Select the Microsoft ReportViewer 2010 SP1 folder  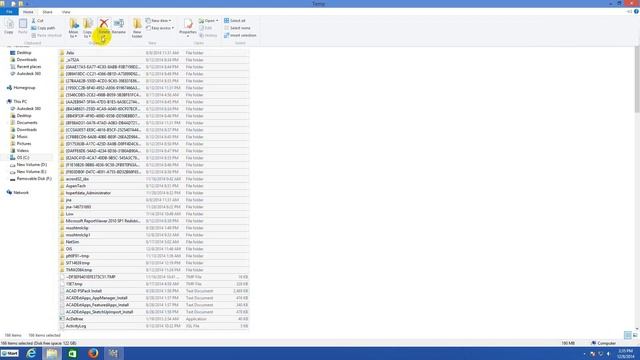(x=154, y=221)
